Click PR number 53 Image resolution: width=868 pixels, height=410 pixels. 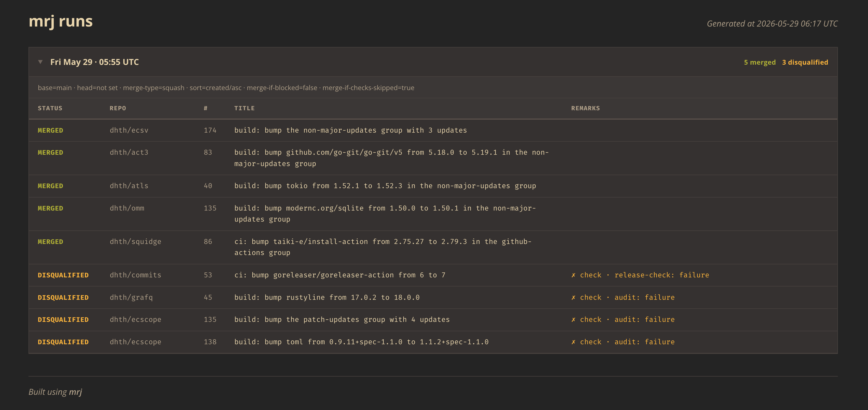point(208,275)
